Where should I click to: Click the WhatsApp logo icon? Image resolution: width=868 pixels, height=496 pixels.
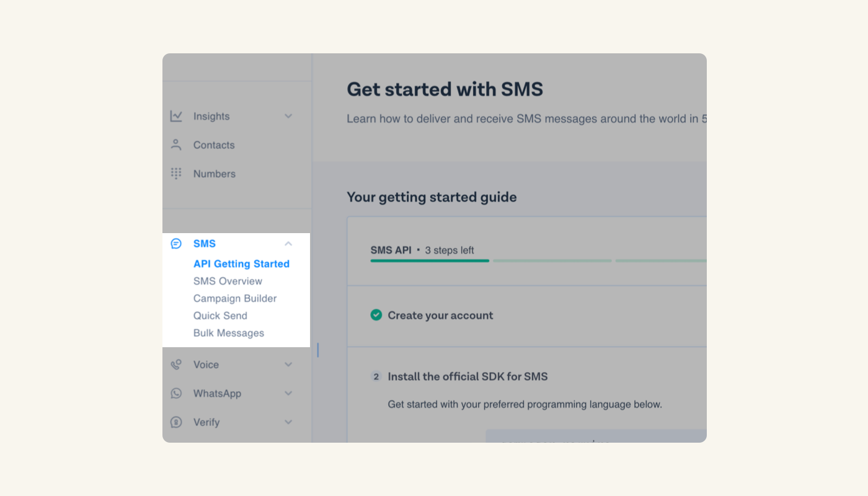[176, 393]
